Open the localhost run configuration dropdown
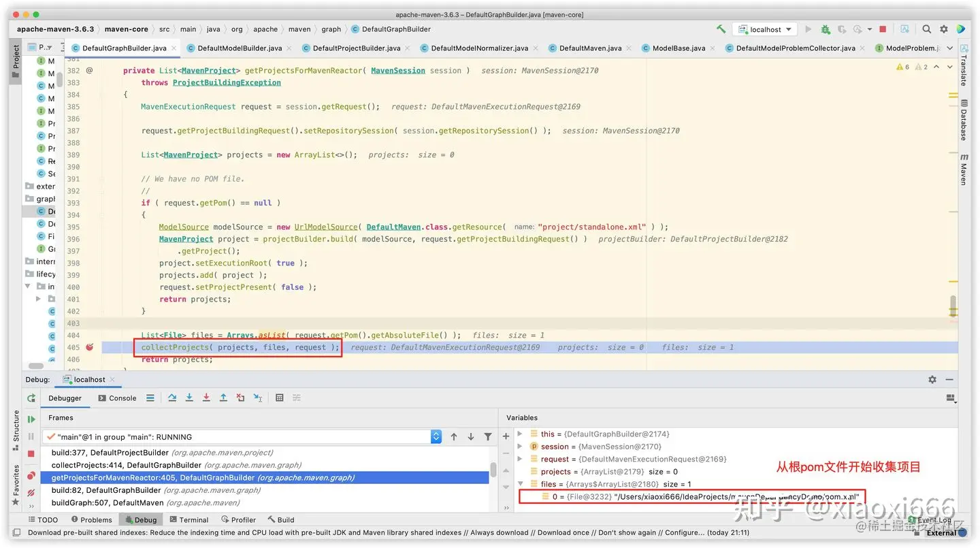The height and width of the screenshot is (548, 980). coord(765,29)
